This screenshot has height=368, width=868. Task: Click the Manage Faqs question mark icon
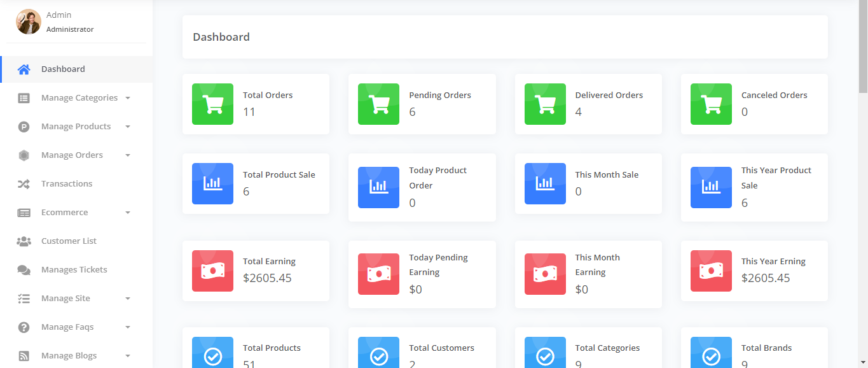click(x=24, y=327)
